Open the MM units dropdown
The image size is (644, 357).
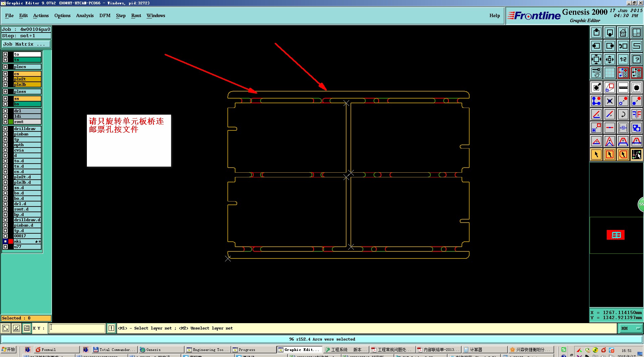[631, 328]
